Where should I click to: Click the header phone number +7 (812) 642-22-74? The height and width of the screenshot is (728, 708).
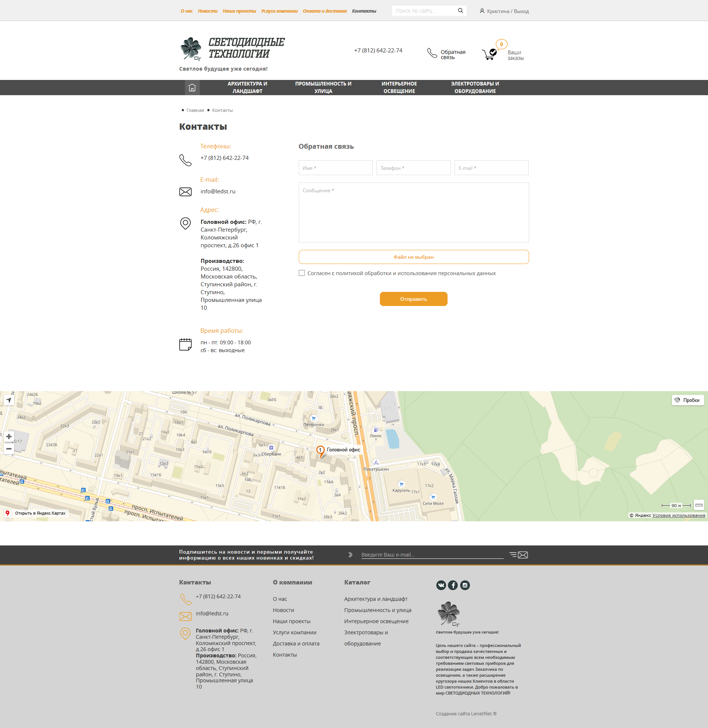[x=378, y=51]
